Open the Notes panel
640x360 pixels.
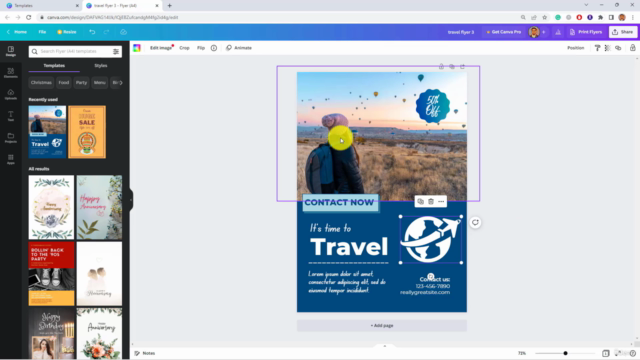[145, 353]
